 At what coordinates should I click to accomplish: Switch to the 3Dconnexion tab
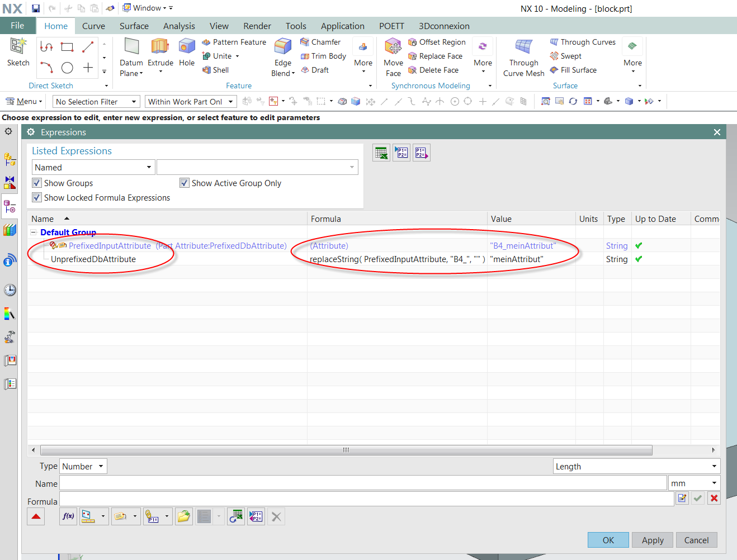point(444,26)
